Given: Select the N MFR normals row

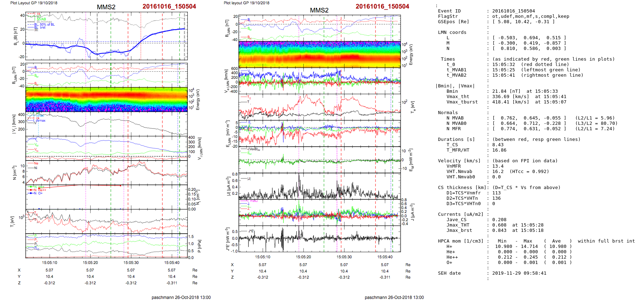Looking at the screenshot, I should [527, 129].
